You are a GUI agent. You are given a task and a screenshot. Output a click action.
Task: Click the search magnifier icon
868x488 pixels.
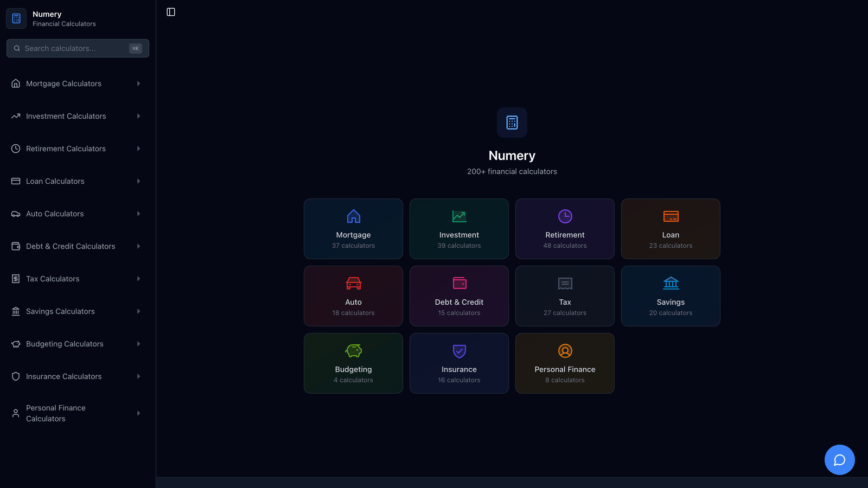17,48
